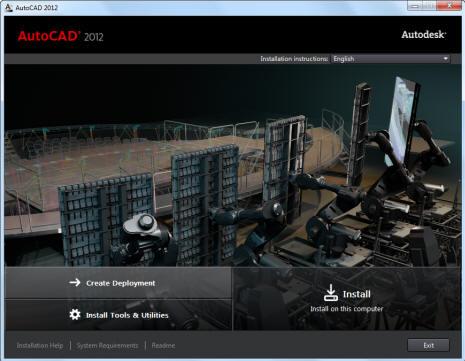Open the Installation instructions language dropdown
This screenshot has height=361, width=465.
pos(390,59)
